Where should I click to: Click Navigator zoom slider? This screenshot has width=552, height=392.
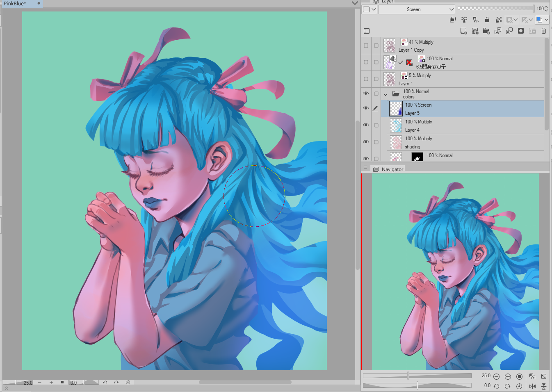click(x=417, y=376)
